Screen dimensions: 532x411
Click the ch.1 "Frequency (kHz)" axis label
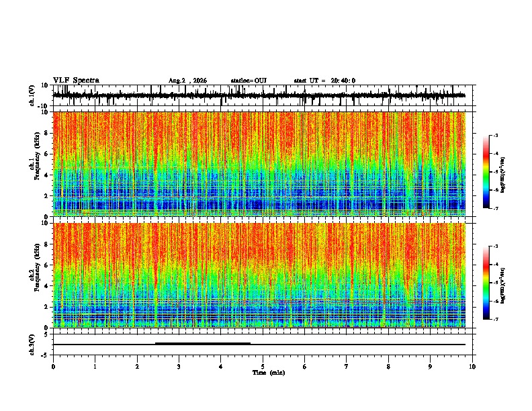pos(37,156)
